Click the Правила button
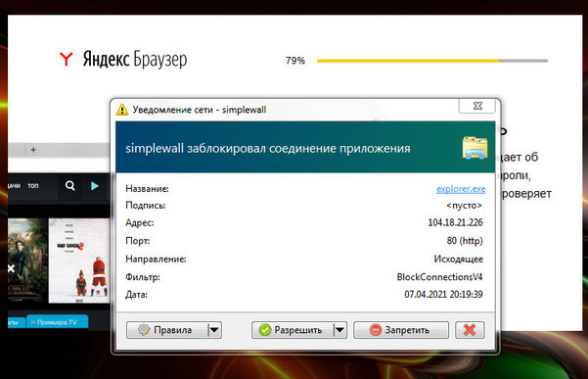This screenshot has height=379, width=588. click(167, 330)
